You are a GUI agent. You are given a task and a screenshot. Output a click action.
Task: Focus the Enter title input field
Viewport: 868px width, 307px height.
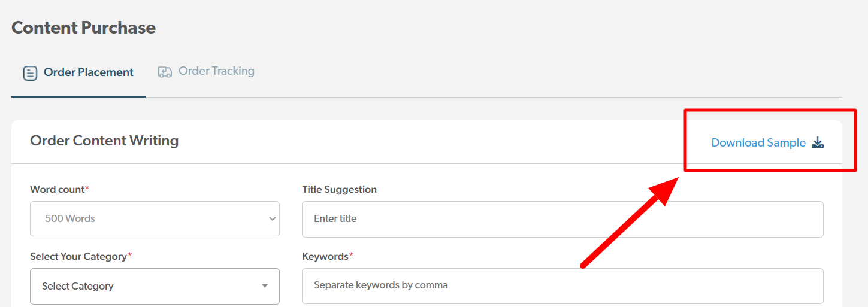562,219
